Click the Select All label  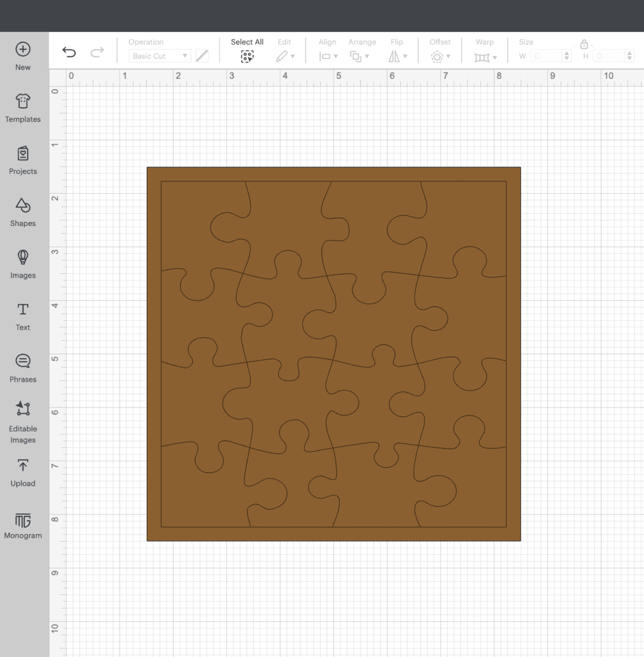(x=247, y=42)
